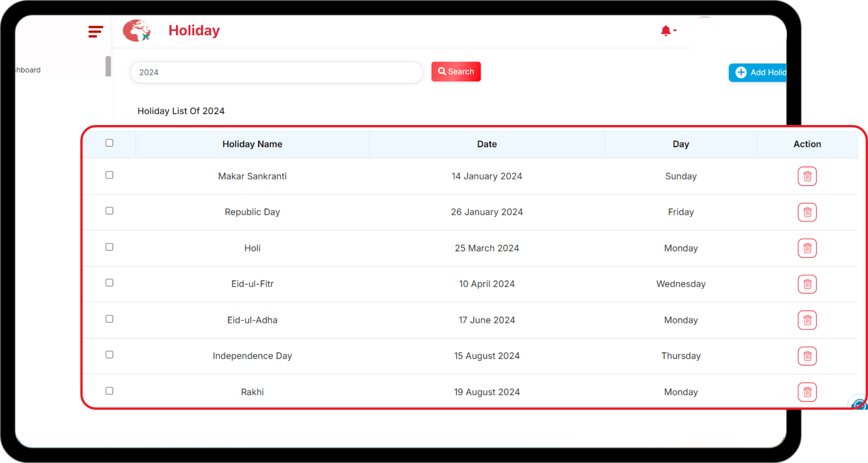Screen dimensions: 868x463
Task: Remove Eid-ul-Fitr using trash icon
Action: coord(807,284)
